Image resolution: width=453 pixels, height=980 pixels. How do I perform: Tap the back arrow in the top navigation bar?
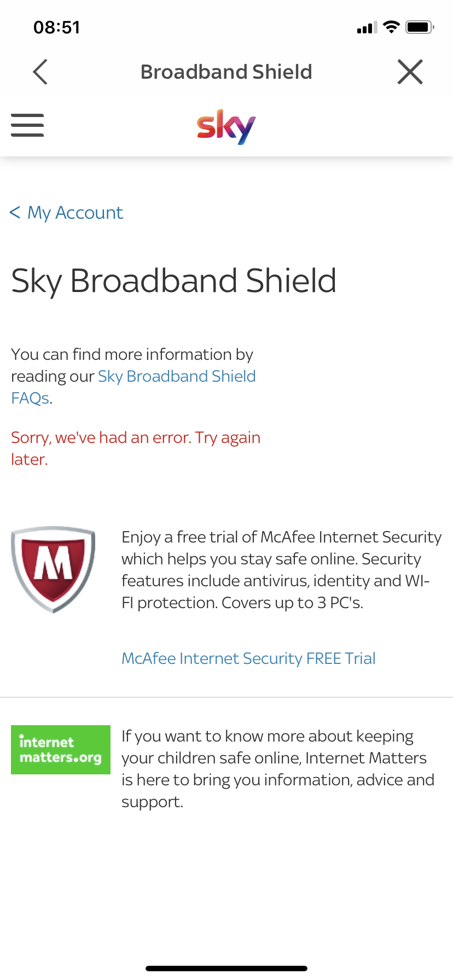click(x=40, y=72)
